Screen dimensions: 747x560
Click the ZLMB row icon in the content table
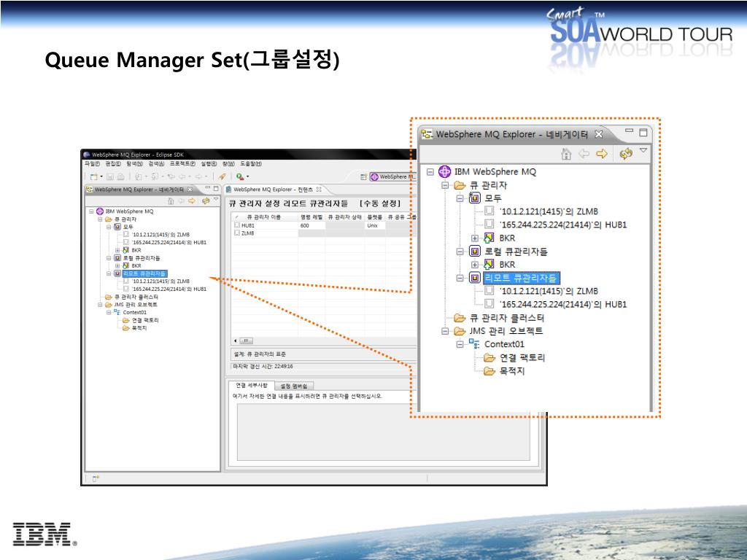237,233
